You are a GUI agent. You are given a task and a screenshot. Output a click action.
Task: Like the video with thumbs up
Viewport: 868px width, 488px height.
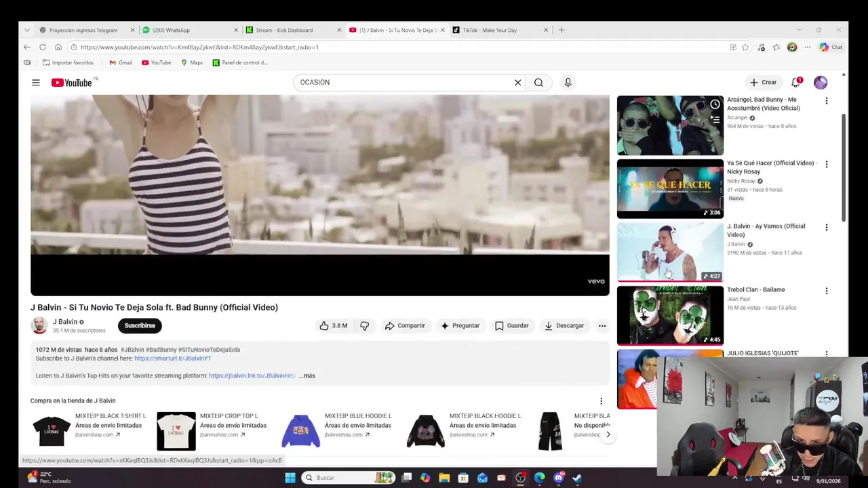click(333, 326)
